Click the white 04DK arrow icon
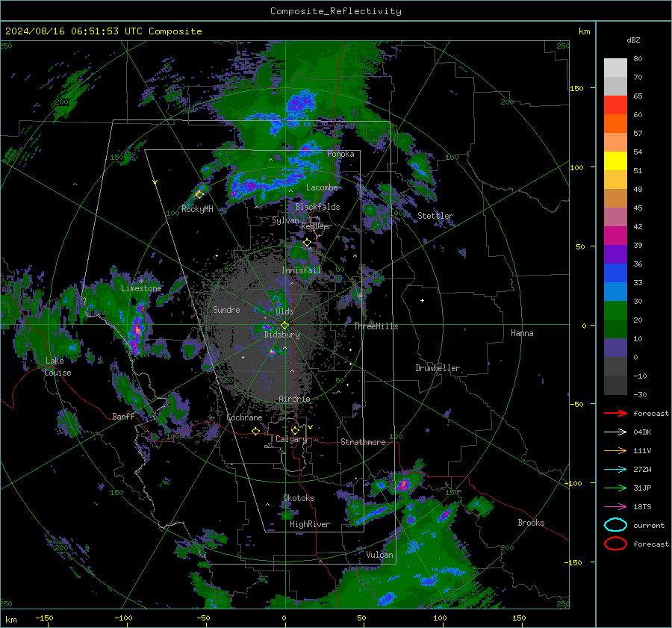Image resolution: width=672 pixels, height=628 pixels. (x=615, y=432)
